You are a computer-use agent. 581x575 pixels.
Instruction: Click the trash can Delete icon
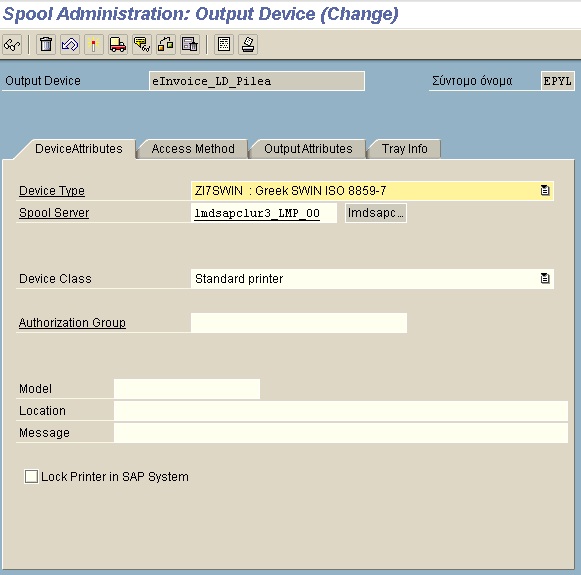(x=46, y=45)
